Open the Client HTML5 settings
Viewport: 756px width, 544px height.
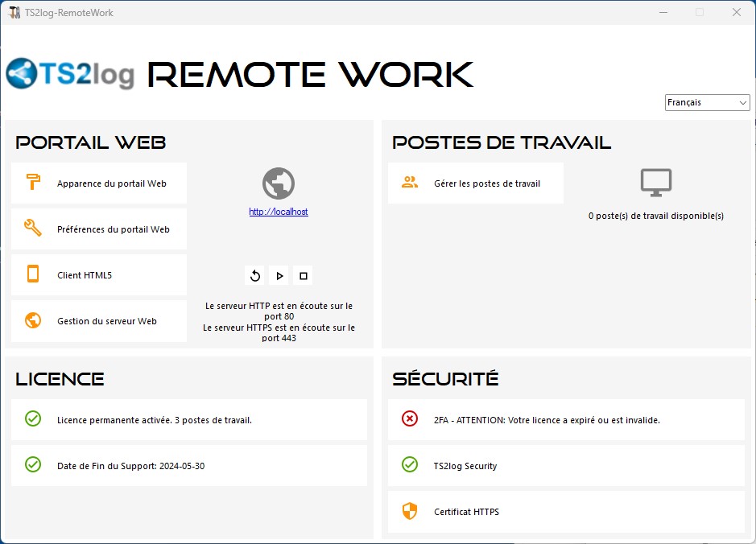(99, 274)
